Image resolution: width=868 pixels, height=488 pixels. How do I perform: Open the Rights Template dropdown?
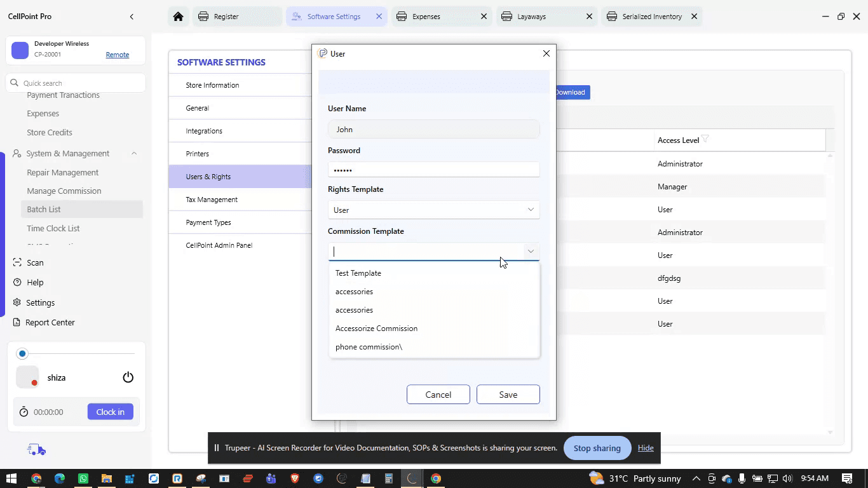click(x=433, y=210)
